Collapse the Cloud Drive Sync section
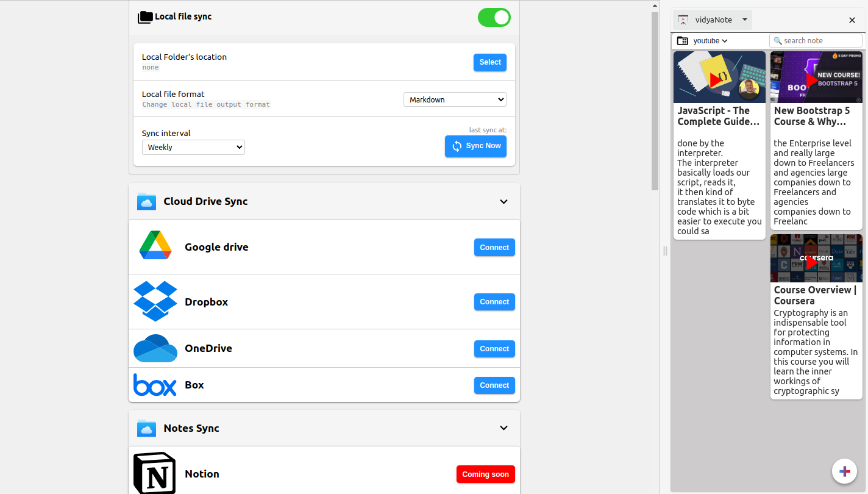This screenshot has height=494, width=868. pos(503,202)
